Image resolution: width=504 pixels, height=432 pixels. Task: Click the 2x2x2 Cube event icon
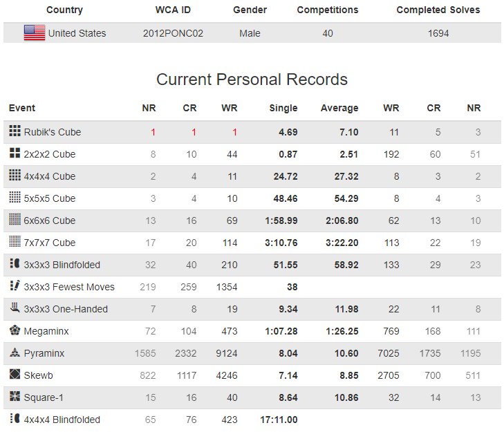coord(15,153)
